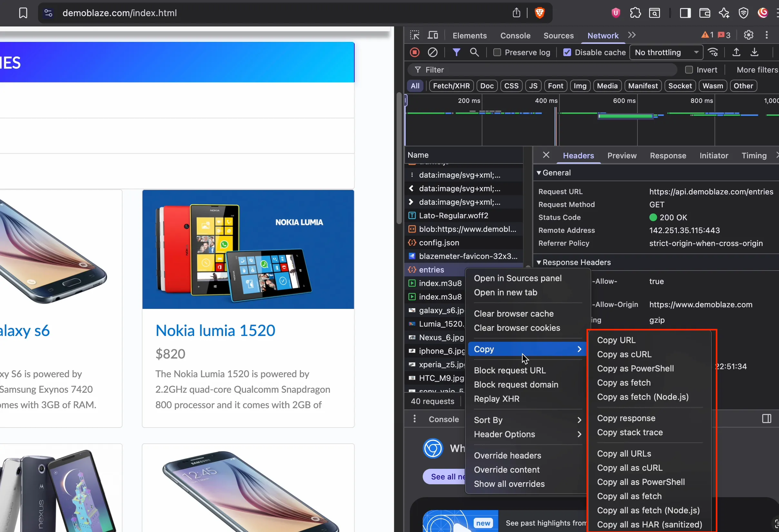Open the network request search icon
779x532 pixels.
click(474, 52)
